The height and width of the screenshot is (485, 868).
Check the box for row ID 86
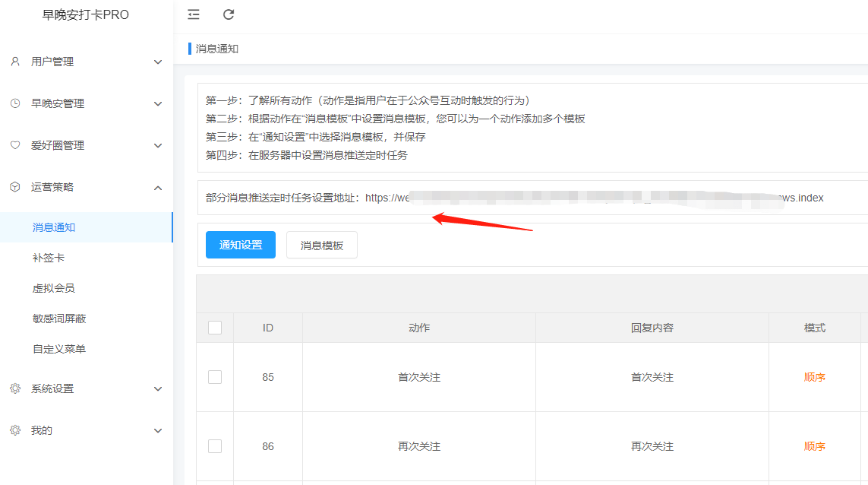click(215, 446)
